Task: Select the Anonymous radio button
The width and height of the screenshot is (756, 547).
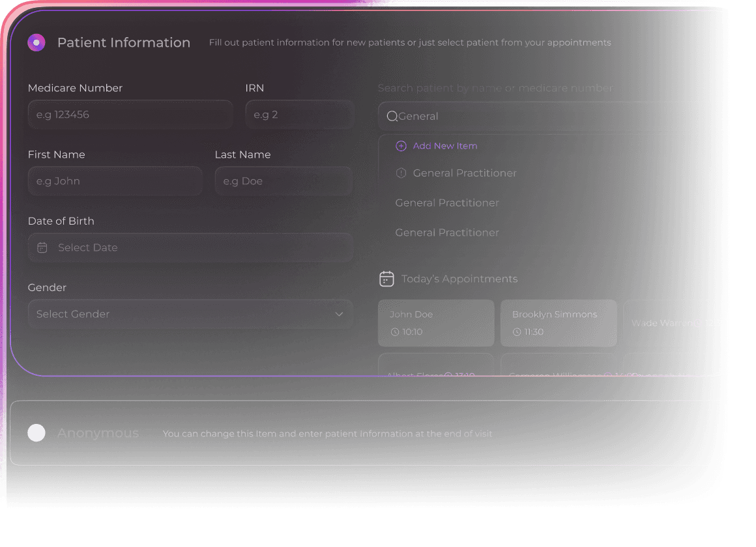Action: [x=36, y=433]
